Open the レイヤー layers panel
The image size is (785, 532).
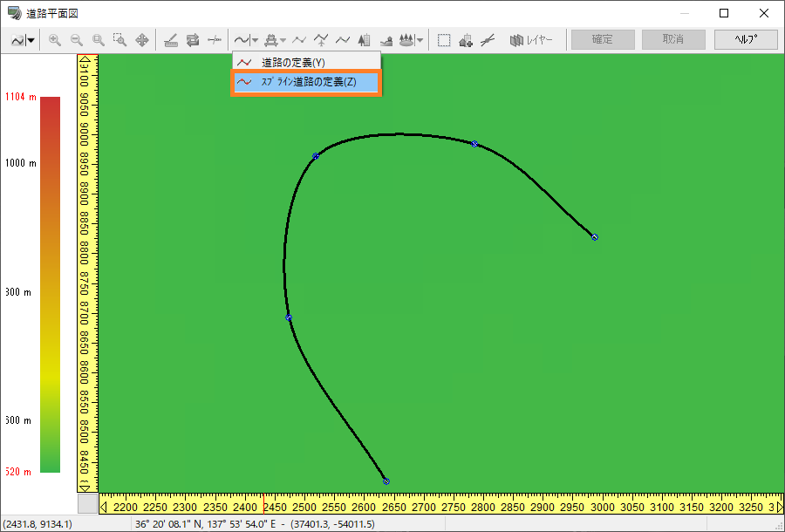pos(531,40)
